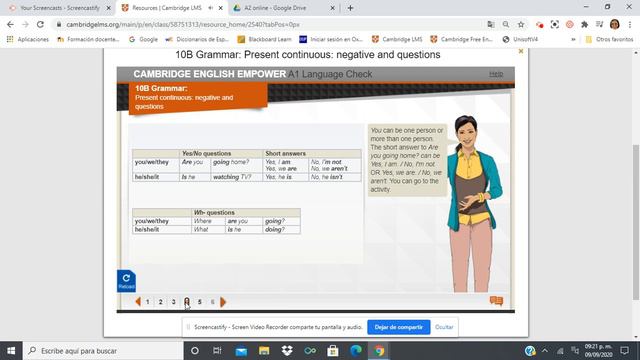Switch to Your Screencasts - Screencastify tab
The width and height of the screenshot is (640, 360).
(60, 8)
